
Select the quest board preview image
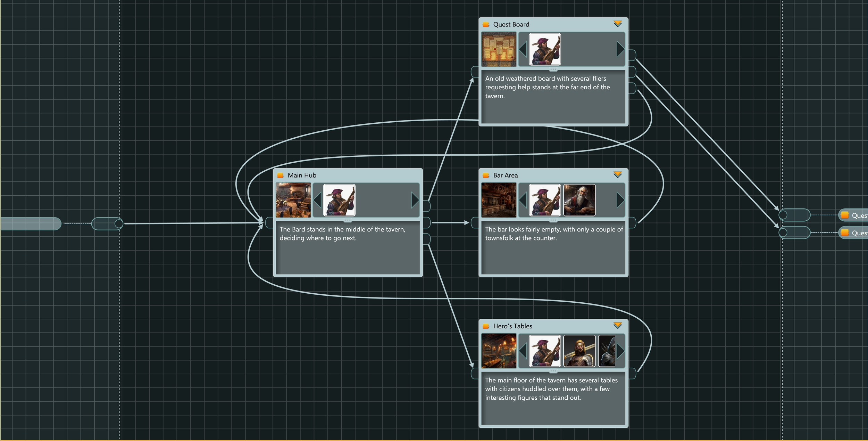[499, 49]
